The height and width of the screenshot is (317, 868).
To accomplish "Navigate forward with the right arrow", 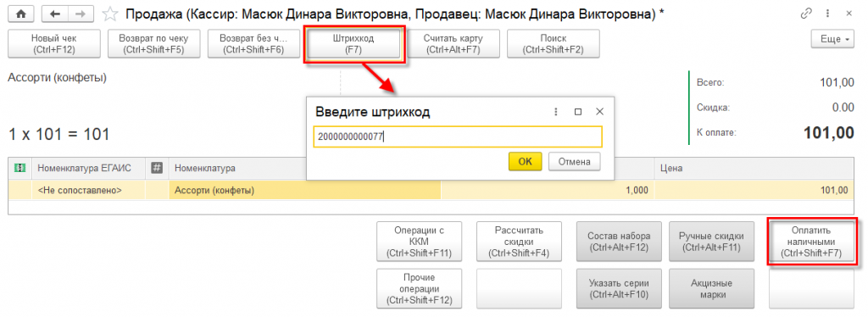I will click(80, 14).
